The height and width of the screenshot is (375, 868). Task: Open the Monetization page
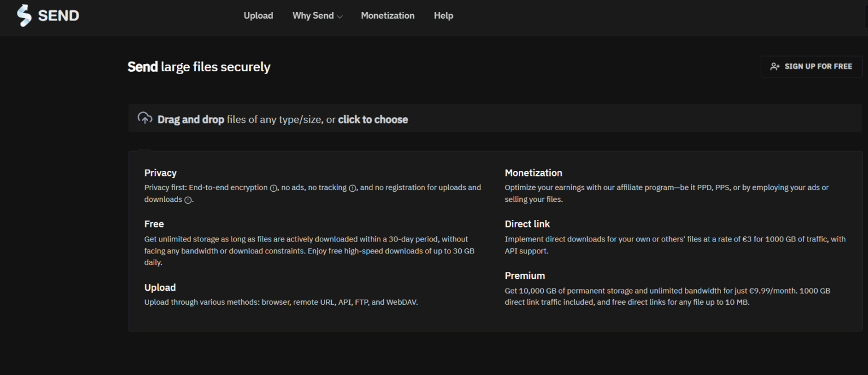[388, 16]
